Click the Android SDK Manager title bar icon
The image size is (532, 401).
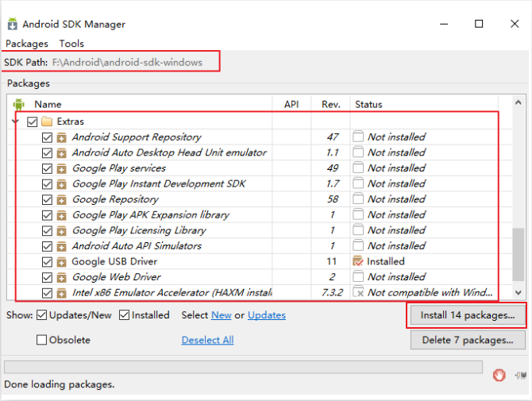pyautogui.click(x=13, y=24)
